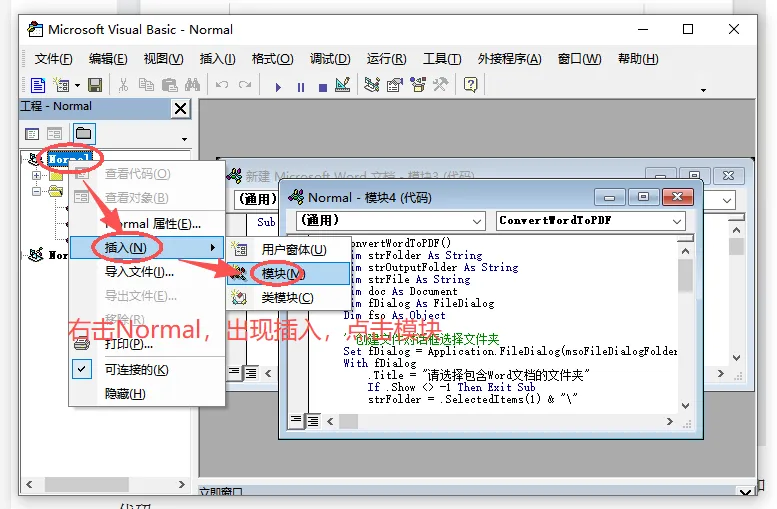The width and height of the screenshot is (777, 509).
Task: Click the Reset (stop) square icon
Action: click(323, 87)
